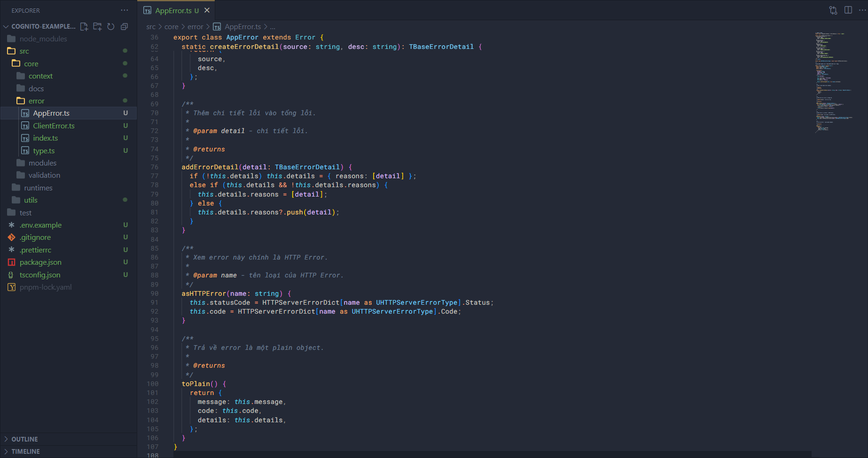Open editor more actions ellipsis menu
The height and width of the screenshot is (458, 868).
pos(862,10)
